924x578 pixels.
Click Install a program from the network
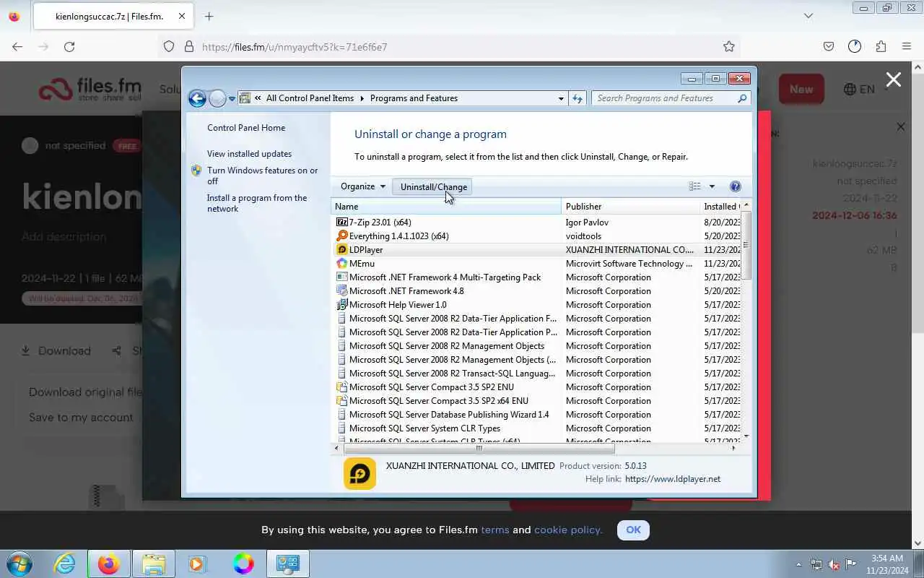click(257, 203)
